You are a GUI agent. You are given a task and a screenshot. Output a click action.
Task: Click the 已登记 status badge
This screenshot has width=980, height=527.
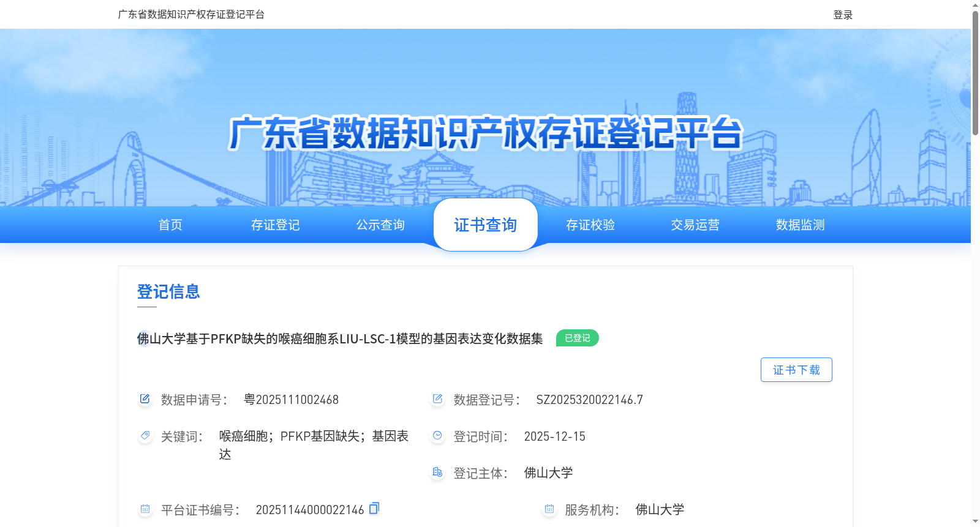(x=578, y=338)
